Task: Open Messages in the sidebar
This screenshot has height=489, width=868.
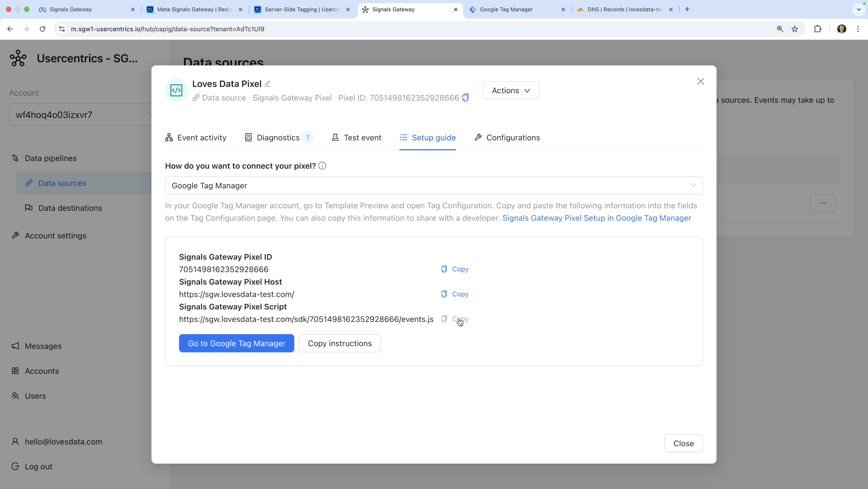Action: pos(36,346)
